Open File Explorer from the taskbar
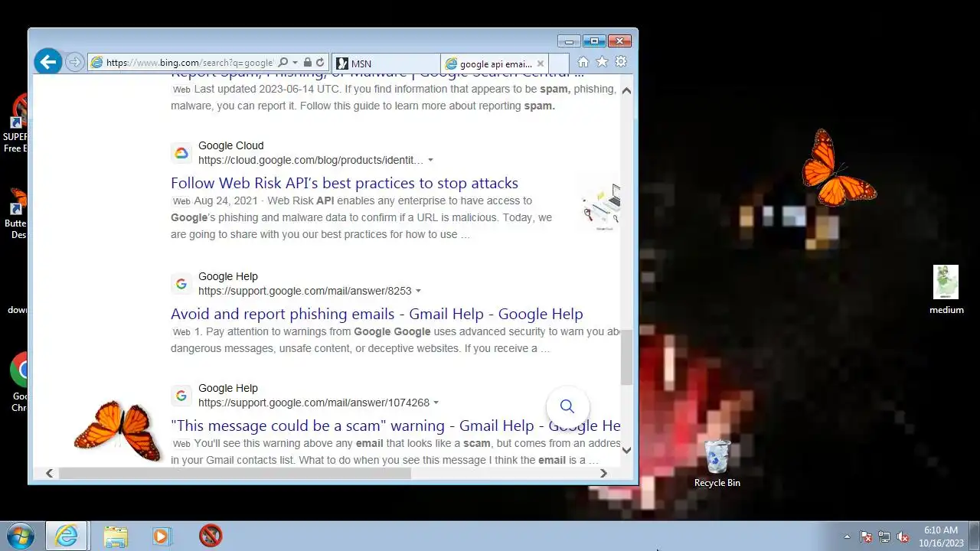Screen dimensions: 980x551 tap(116, 536)
